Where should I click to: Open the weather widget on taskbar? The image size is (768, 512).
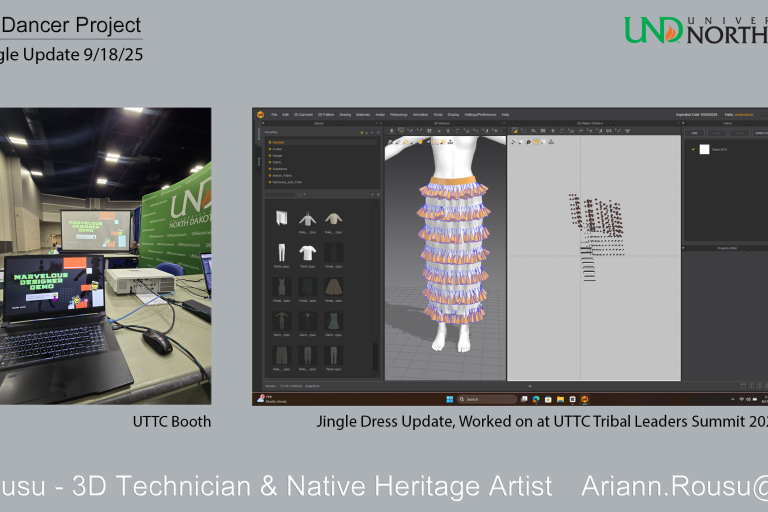point(272,399)
